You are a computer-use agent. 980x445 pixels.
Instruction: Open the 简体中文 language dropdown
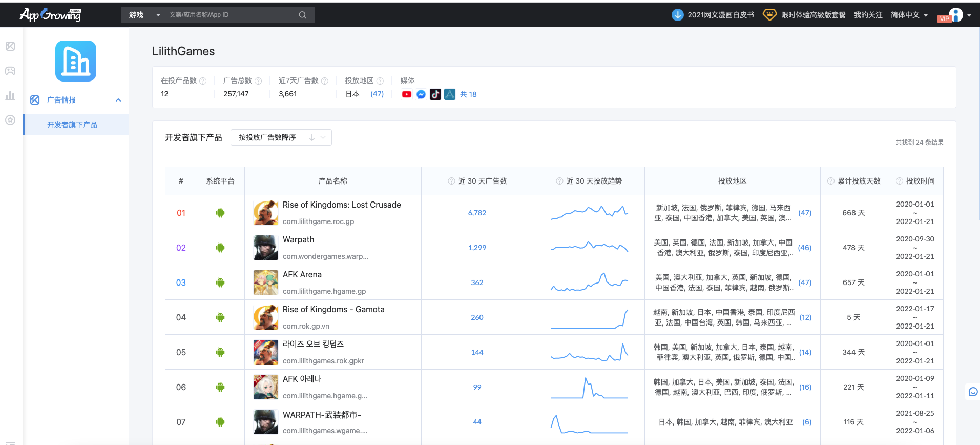(909, 15)
